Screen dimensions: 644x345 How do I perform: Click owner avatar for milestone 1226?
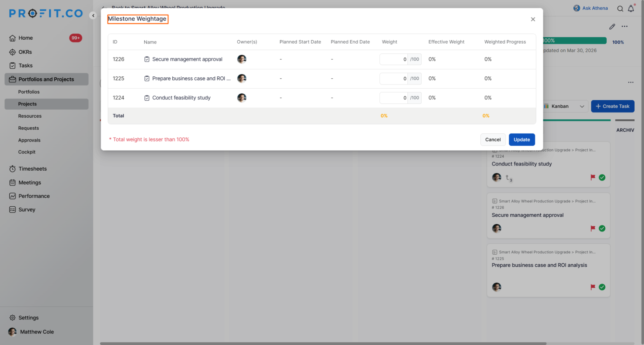click(x=242, y=59)
